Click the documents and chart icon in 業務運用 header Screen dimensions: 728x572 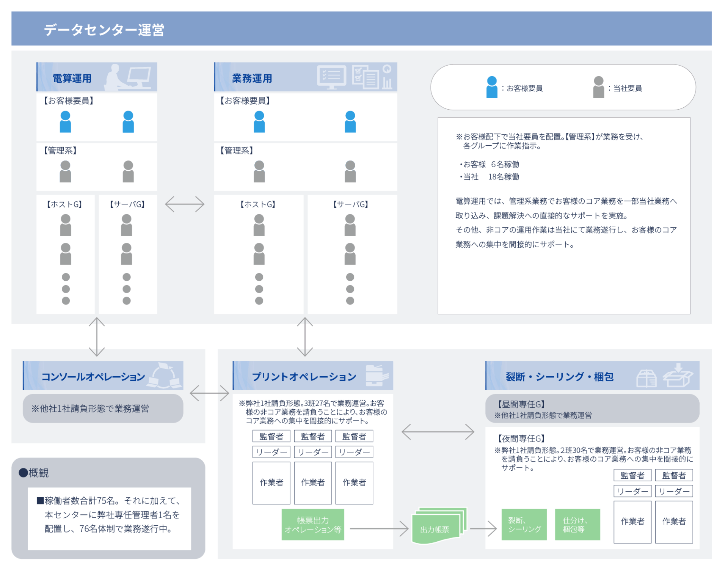click(372, 77)
